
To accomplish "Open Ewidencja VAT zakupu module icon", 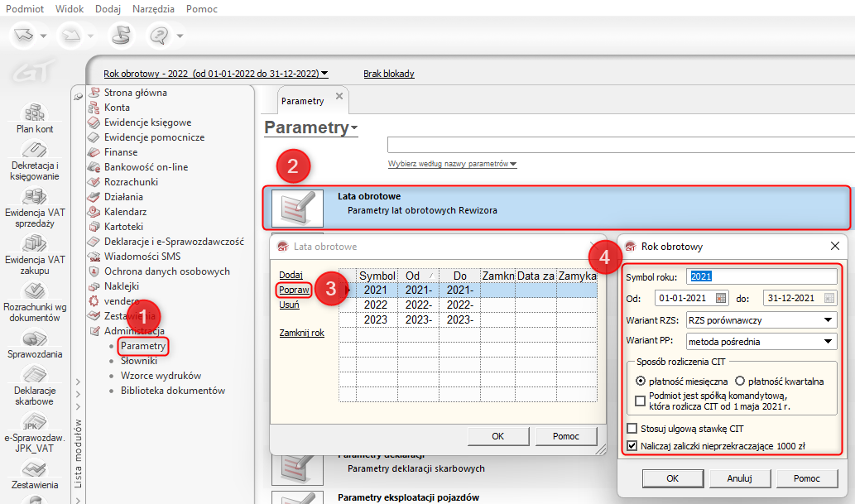I will [x=35, y=243].
